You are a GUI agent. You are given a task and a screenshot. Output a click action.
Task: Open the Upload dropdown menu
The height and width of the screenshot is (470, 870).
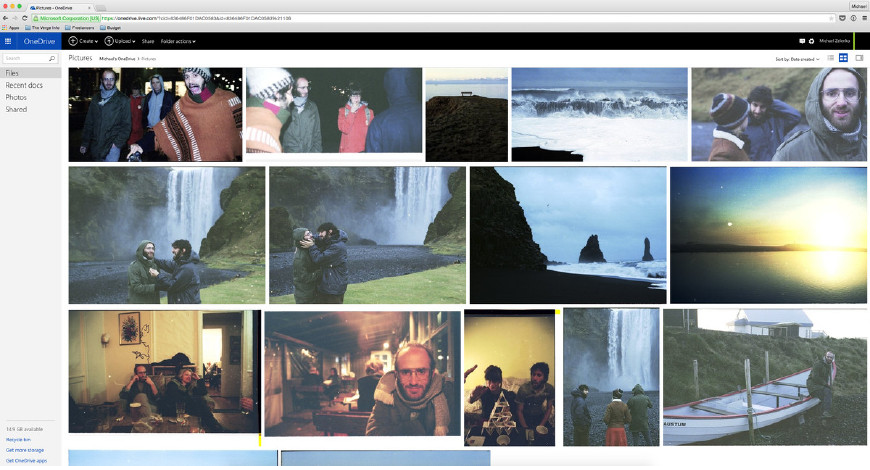[120, 41]
